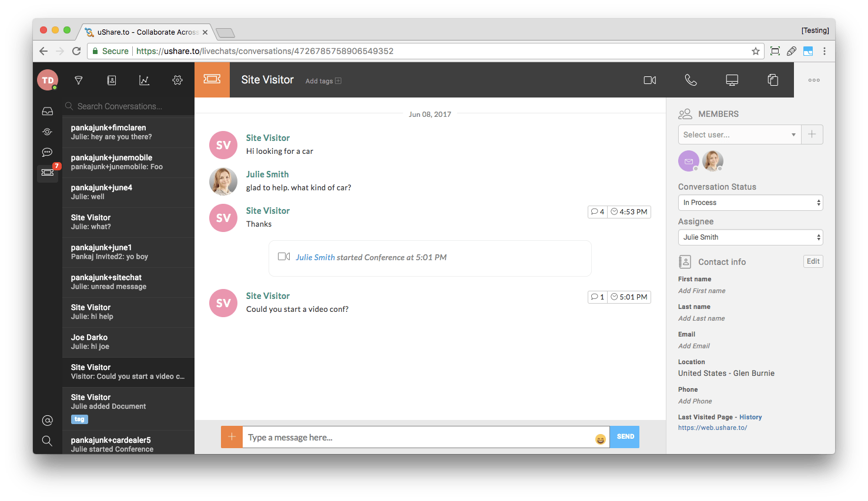This screenshot has width=868, height=501.
Task: Open the live chats panel with badge 7
Action: click(47, 174)
